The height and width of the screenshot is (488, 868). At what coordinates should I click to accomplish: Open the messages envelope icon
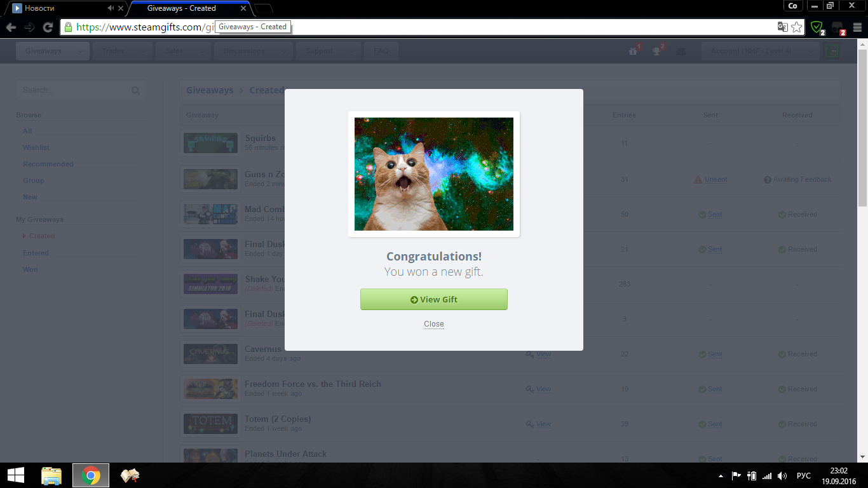coord(681,51)
